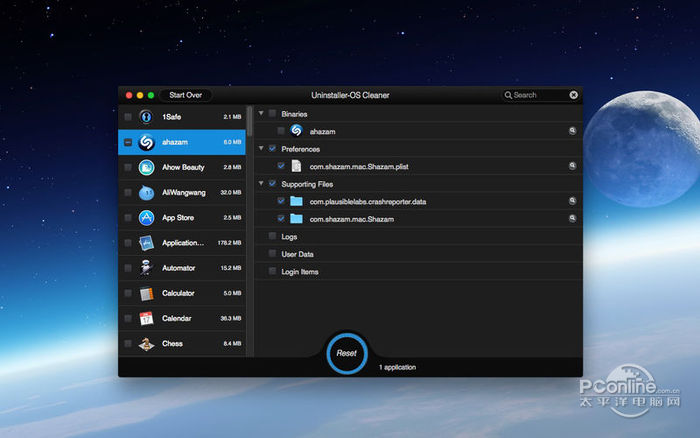The height and width of the screenshot is (438, 700).
Task: Click the Calendar app icon
Action: click(146, 318)
